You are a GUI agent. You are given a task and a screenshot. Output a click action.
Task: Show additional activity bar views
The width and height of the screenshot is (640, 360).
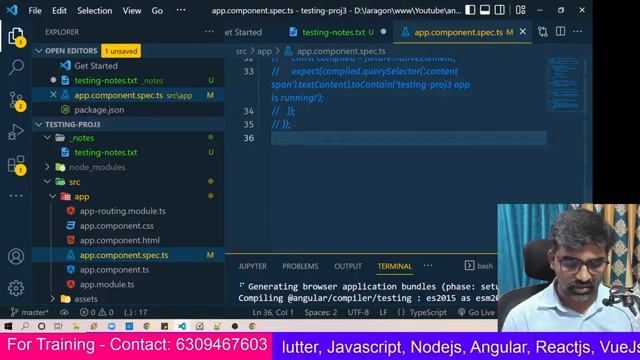click(x=16, y=196)
